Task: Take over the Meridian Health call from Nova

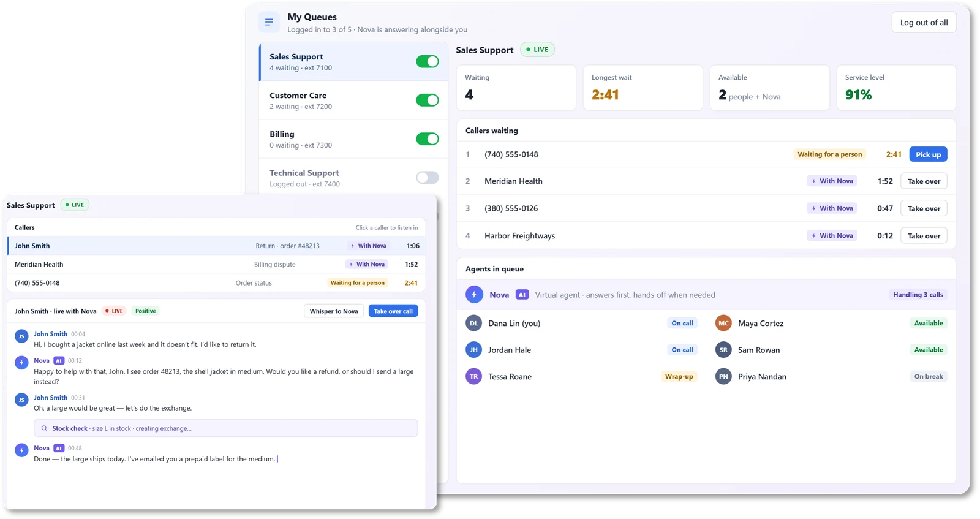Action: [x=924, y=181]
